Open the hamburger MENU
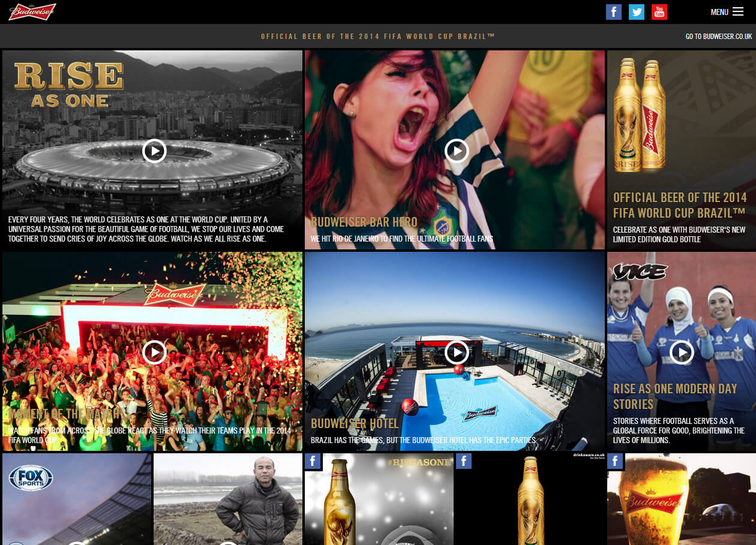The height and width of the screenshot is (545, 756). pyautogui.click(x=727, y=12)
